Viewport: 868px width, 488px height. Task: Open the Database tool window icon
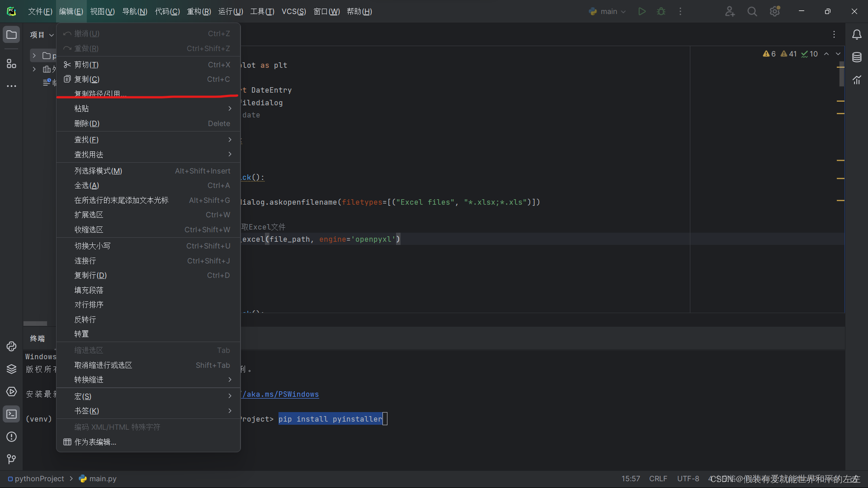pos(857,57)
